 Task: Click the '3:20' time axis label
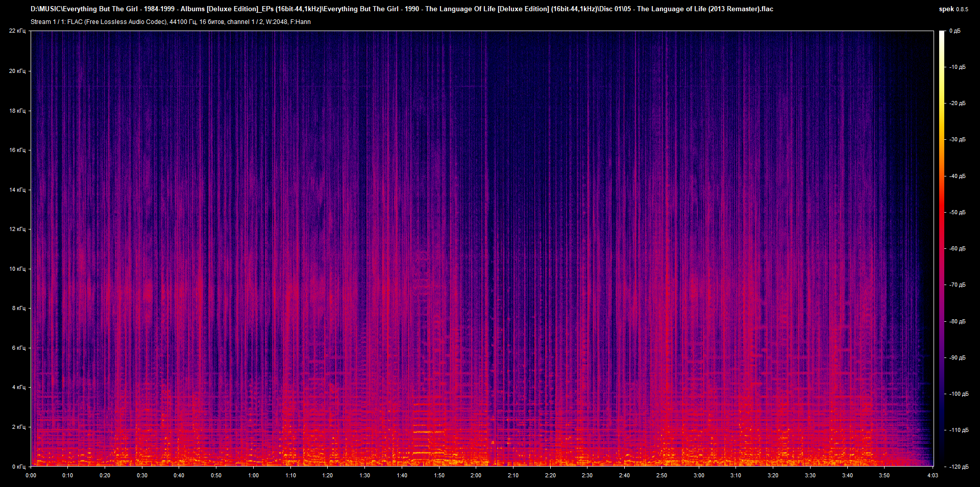[x=773, y=475]
